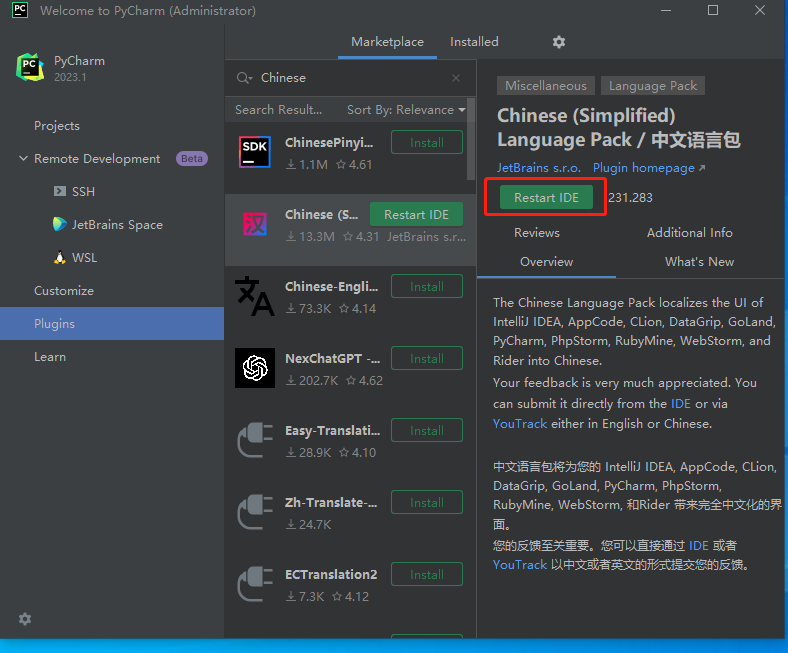The width and height of the screenshot is (788, 653).
Task: Click Restart IDE in the plugin details pane
Action: point(546,198)
